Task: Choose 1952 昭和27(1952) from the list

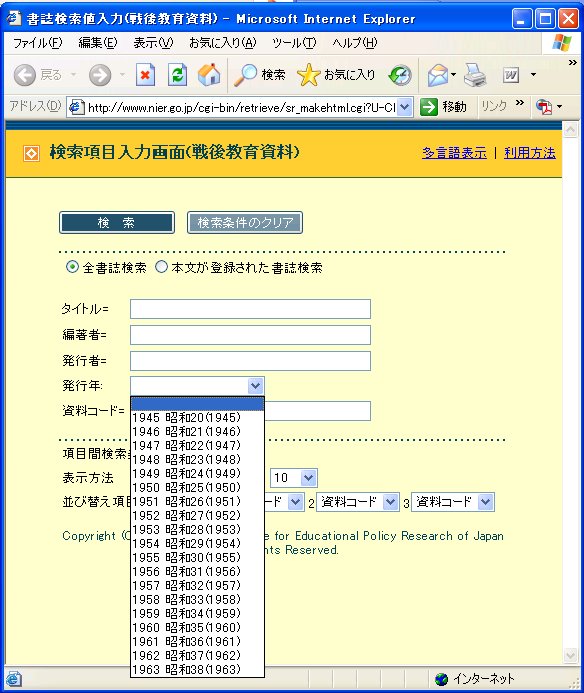Action: (x=197, y=516)
